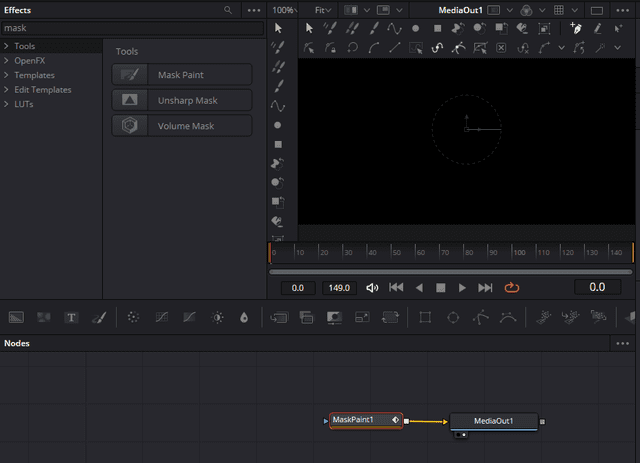Add a Matte Control node
Viewport: 640px width, 463px height.
pyautogui.click(x=334, y=317)
